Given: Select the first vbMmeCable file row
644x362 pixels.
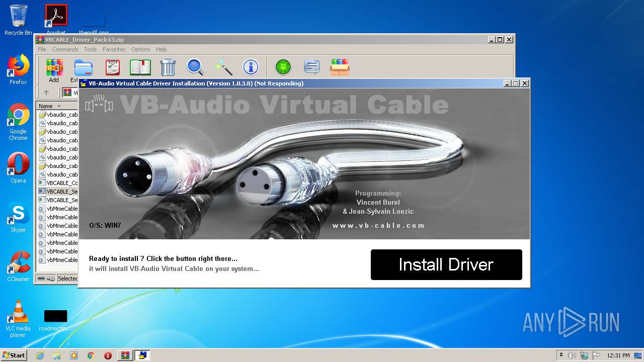Looking at the screenshot, I should point(58,209).
